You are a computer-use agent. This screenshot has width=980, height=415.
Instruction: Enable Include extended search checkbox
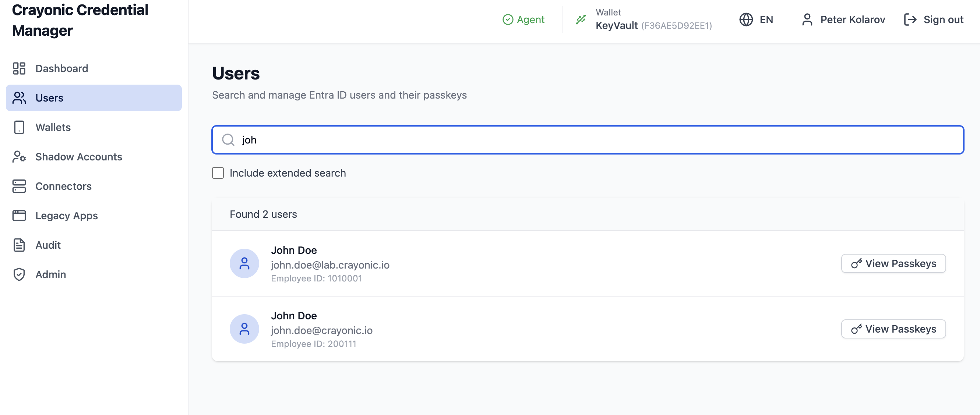point(218,173)
